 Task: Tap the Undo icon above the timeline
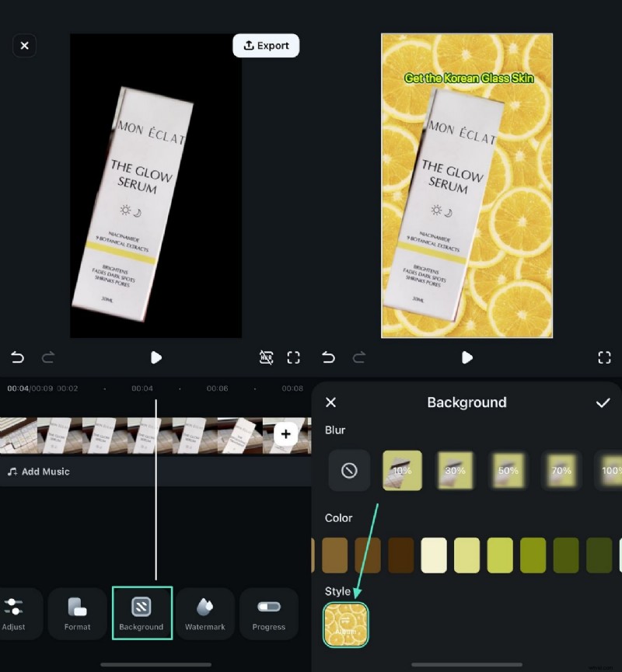pos(17,357)
